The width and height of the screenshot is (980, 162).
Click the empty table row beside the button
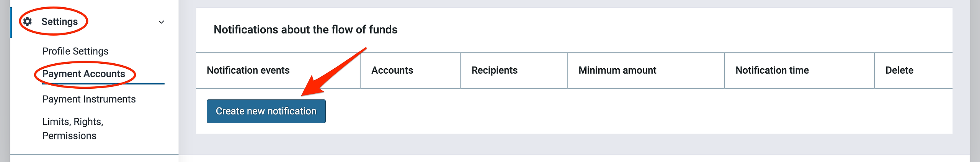(612, 111)
